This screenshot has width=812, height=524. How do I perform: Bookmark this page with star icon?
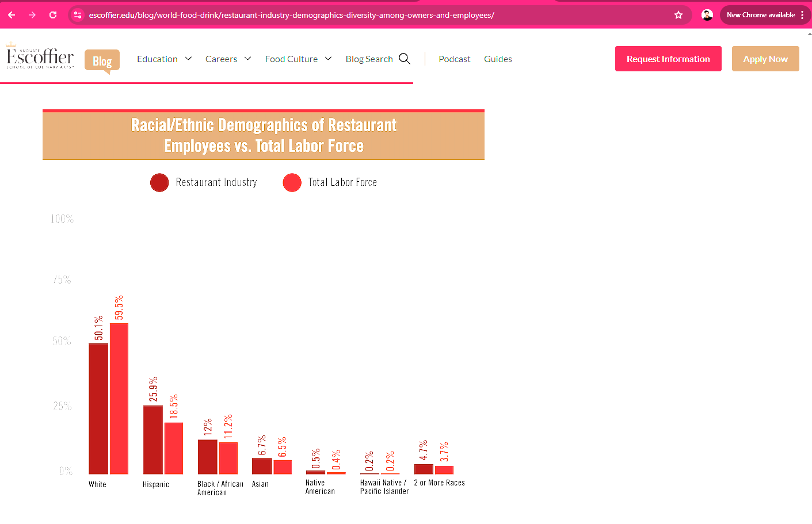678,15
